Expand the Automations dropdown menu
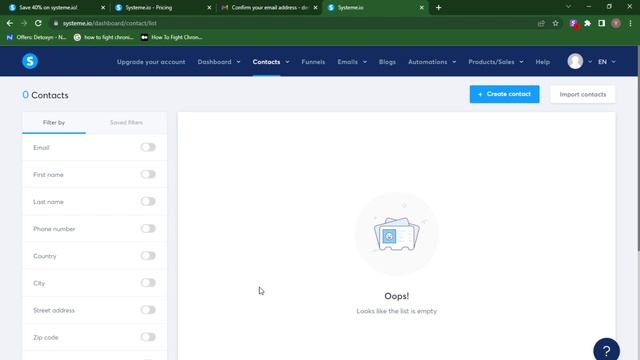 432,62
